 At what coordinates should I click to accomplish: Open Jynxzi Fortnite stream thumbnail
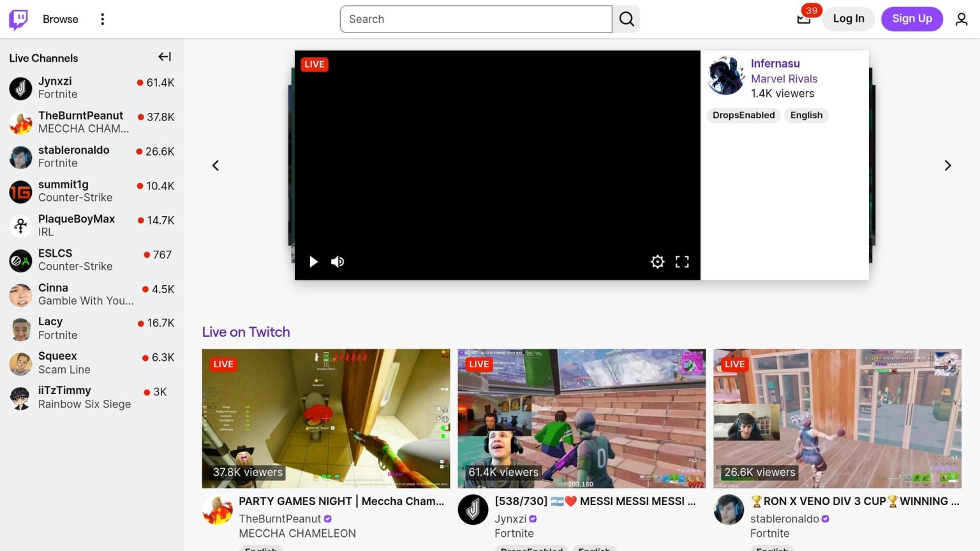(582, 418)
